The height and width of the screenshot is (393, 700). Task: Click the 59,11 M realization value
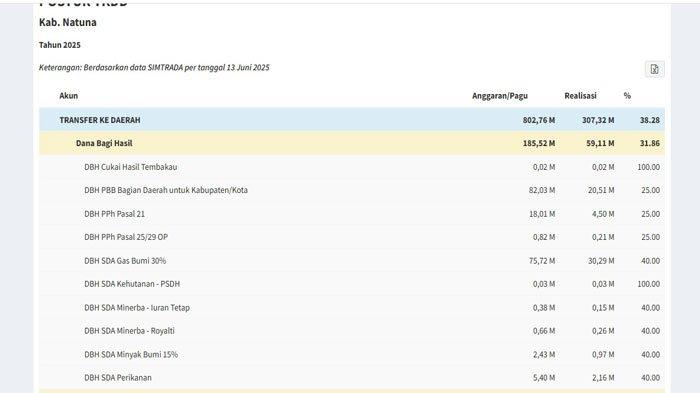tap(600, 143)
